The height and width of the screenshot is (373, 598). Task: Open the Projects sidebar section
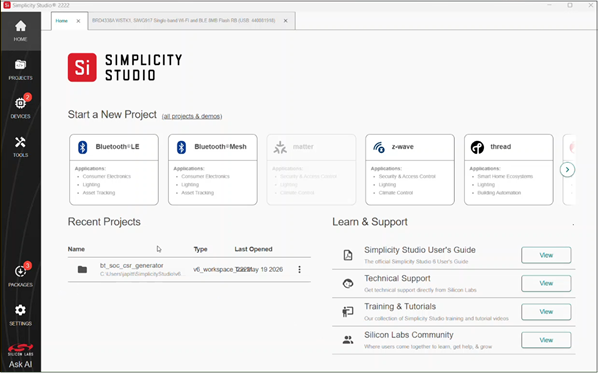tap(21, 70)
